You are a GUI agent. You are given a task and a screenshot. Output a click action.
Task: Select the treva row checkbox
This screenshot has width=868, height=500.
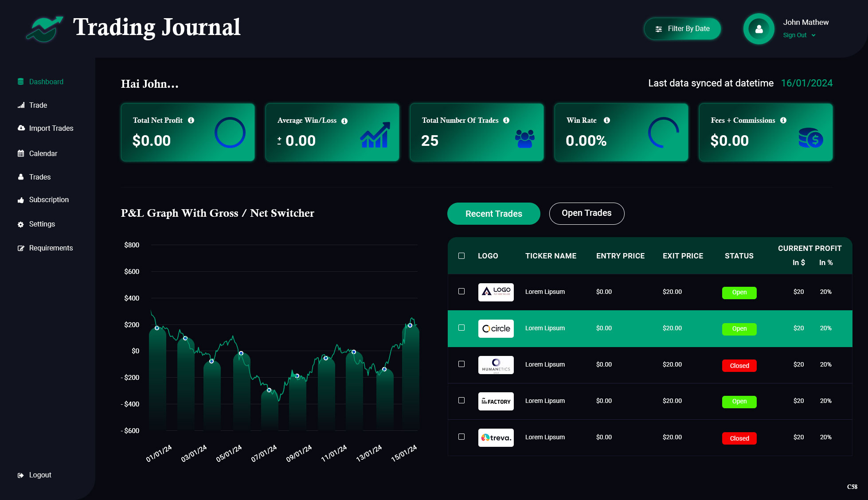coord(461,437)
